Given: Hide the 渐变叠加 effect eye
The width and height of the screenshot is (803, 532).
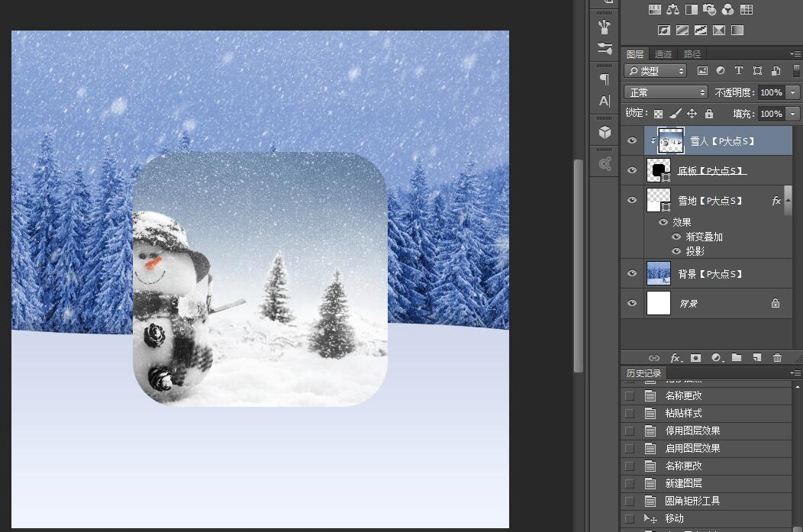Looking at the screenshot, I should [676, 237].
